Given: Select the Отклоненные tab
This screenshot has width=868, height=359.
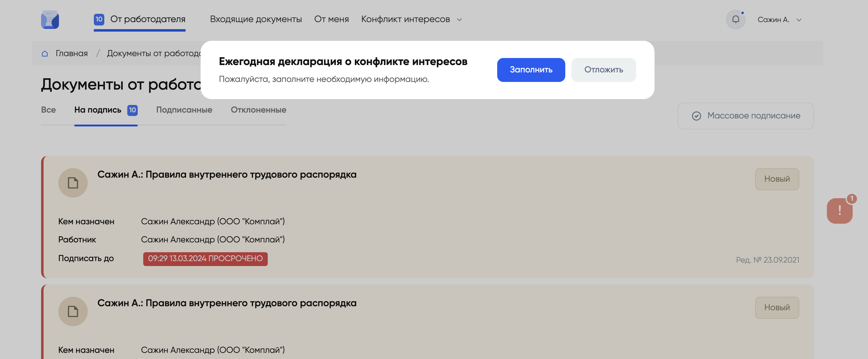Looking at the screenshot, I should coord(258,110).
